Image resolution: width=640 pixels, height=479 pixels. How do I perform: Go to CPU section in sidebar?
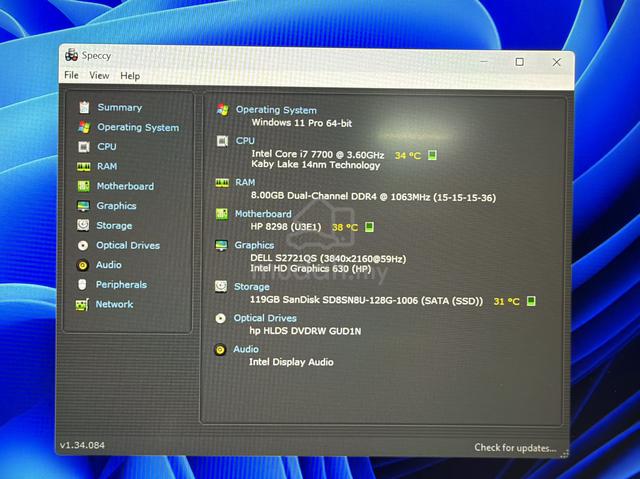(x=107, y=146)
